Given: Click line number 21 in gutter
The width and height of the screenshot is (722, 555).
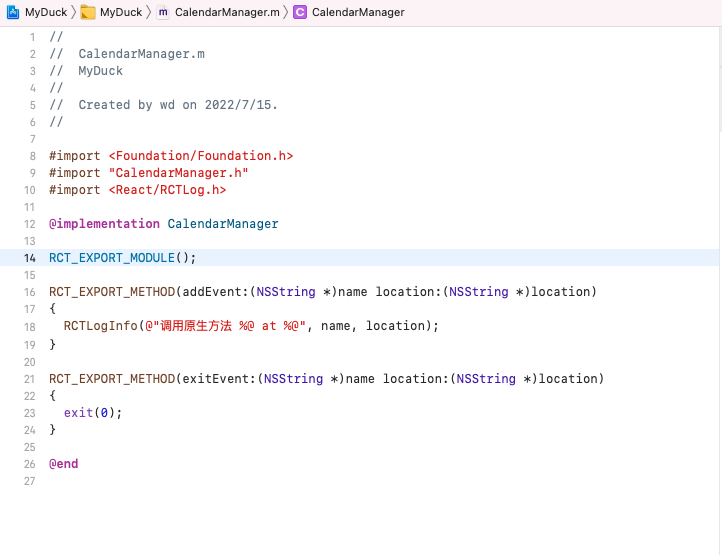Looking at the screenshot, I should click(30, 379).
